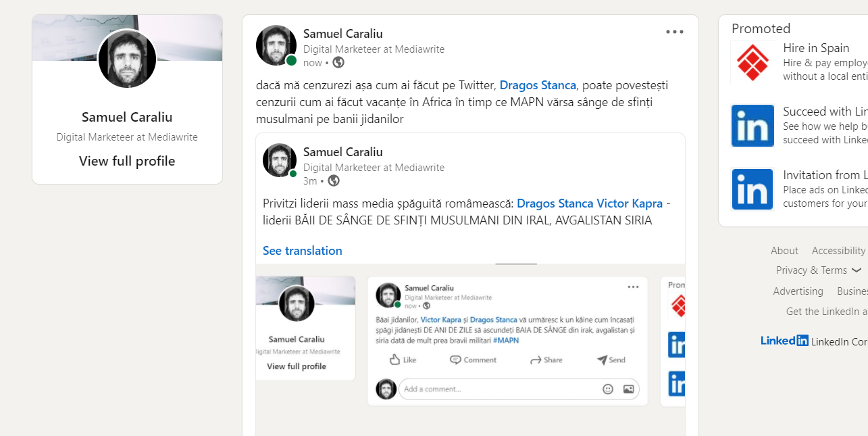868x436 pixels.
Task: Follow the Dragos Stanca mention in top post text
Action: (x=538, y=85)
